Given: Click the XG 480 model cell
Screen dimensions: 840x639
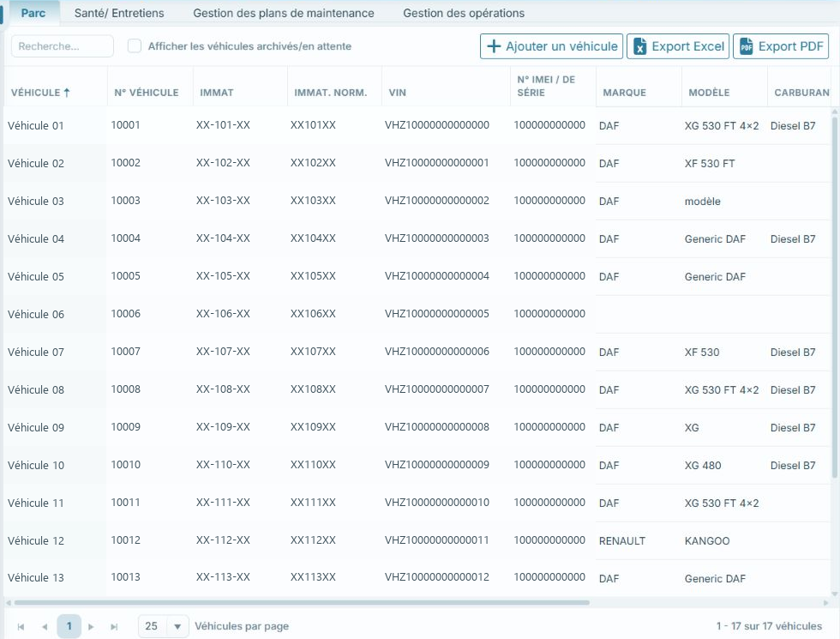Looking at the screenshot, I should pyautogui.click(x=703, y=465).
